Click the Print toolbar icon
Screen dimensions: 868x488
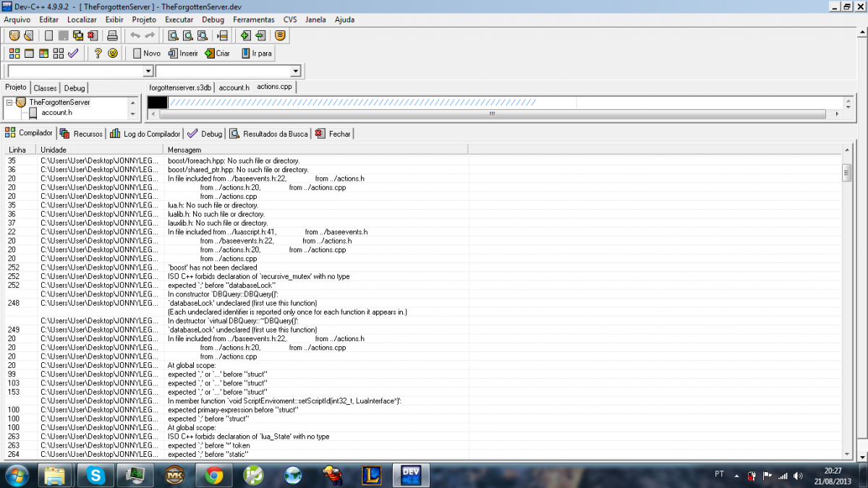pyautogui.click(x=112, y=35)
